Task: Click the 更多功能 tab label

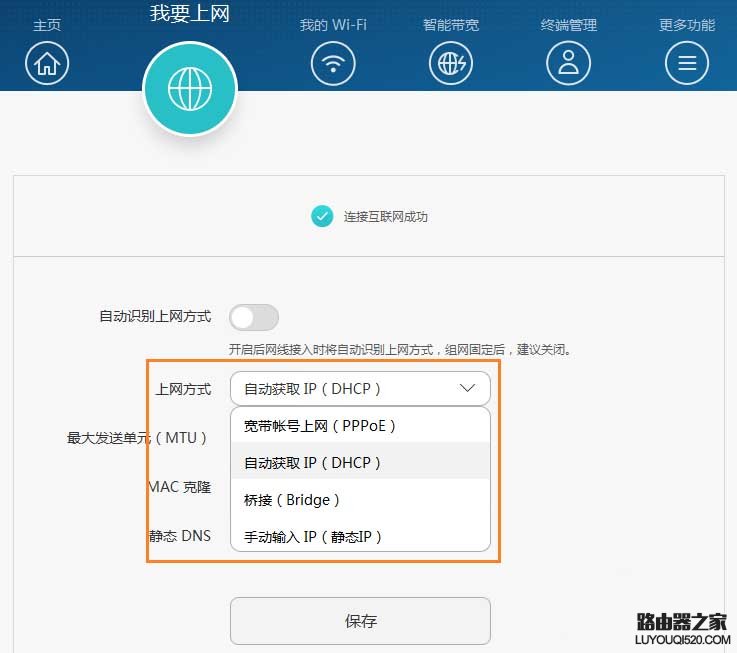Action: tap(686, 25)
